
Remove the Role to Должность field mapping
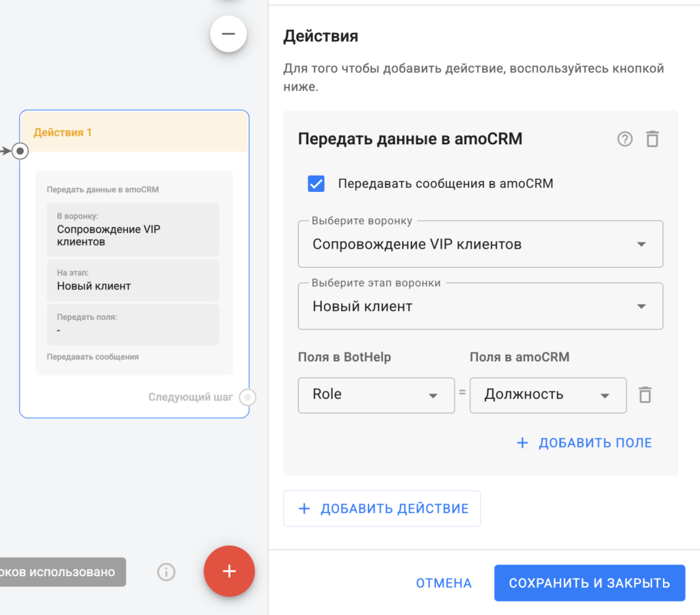pos(645,395)
